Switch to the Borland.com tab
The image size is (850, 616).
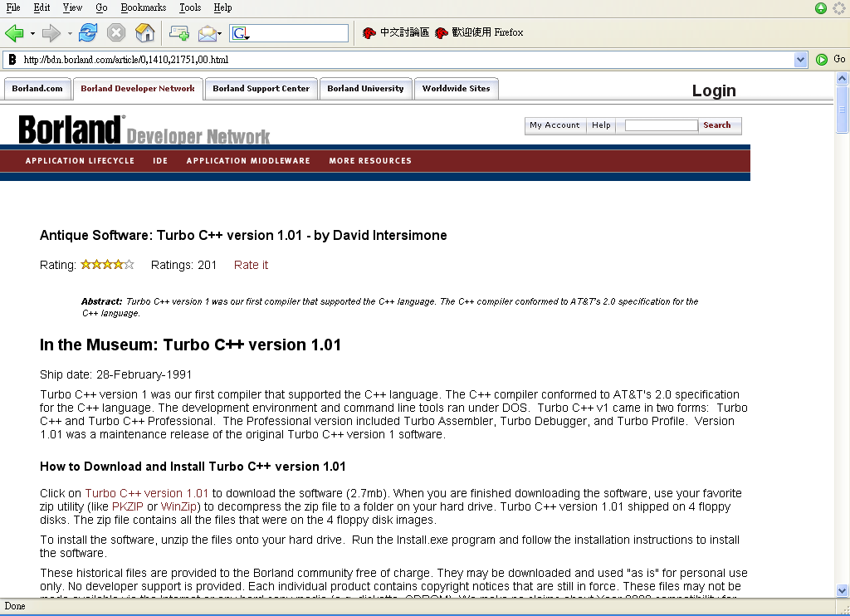point(37,88)
